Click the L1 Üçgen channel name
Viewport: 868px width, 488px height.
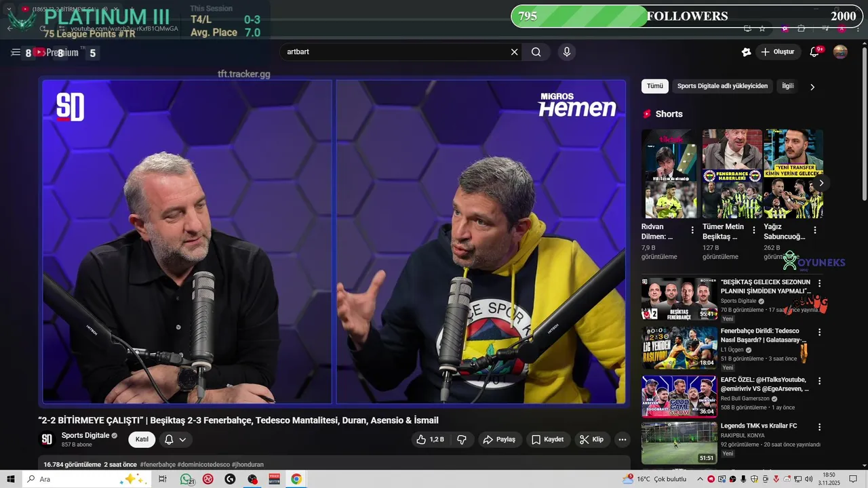coord(732,350)
